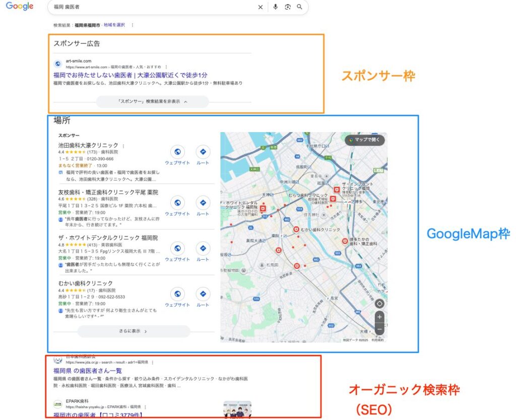The image size is (516, 420).
Task: Get route directions to むかい歯科クリニック
Action: [x=203, y=294]
